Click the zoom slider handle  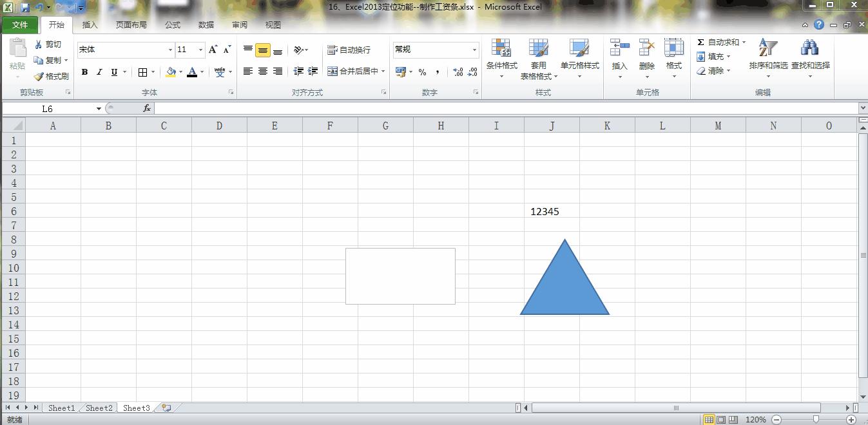coord(815,419)
